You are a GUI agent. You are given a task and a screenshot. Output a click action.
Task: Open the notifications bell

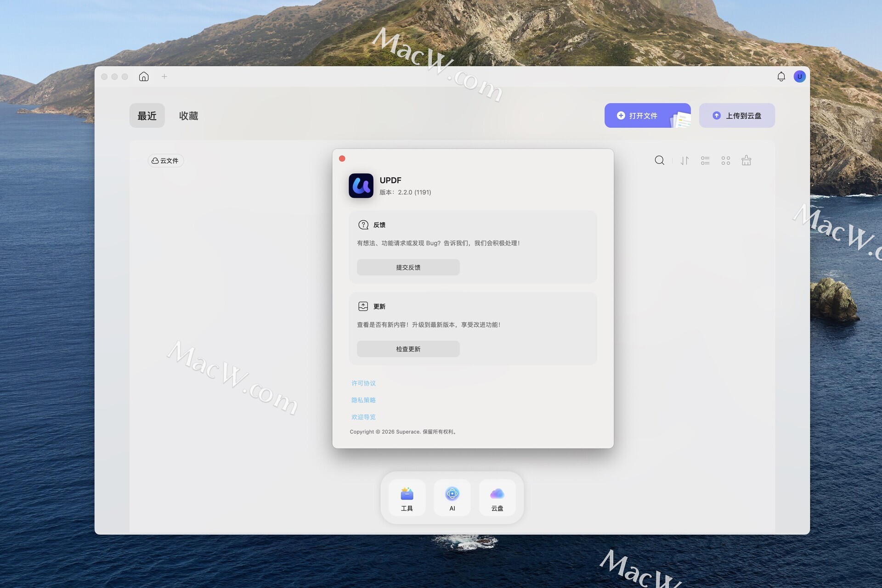(x=781, y=77)
